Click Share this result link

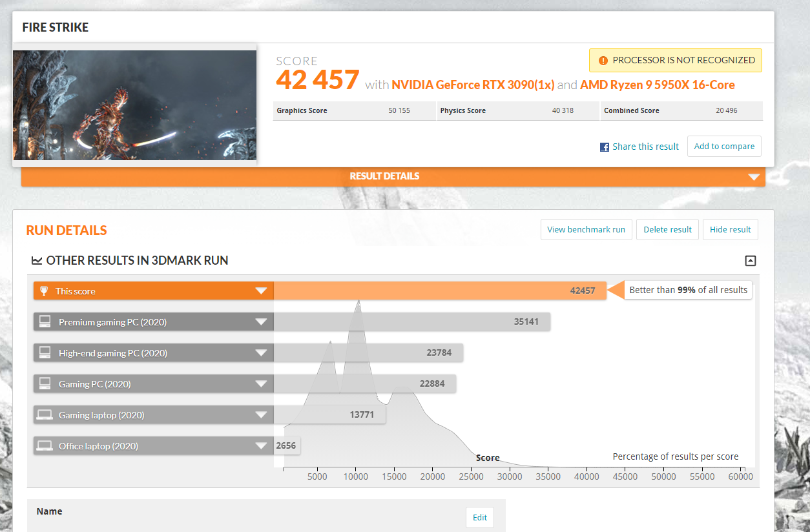click(645, 147)
